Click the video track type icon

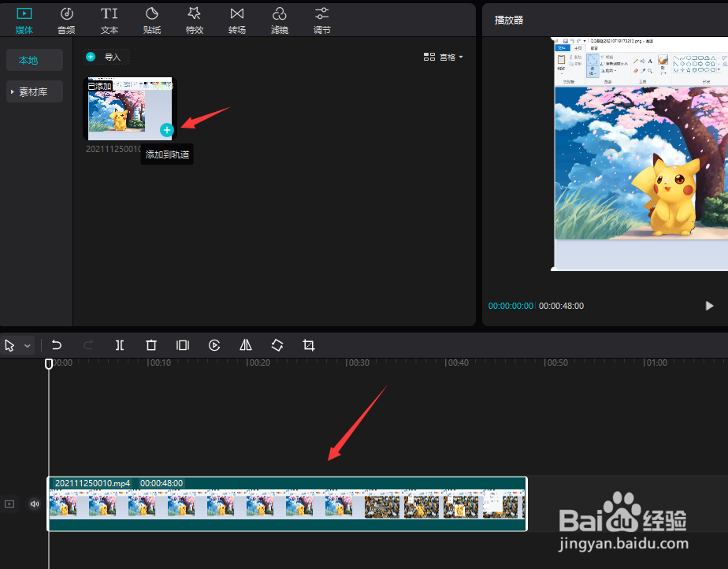(x=9, y=504)
